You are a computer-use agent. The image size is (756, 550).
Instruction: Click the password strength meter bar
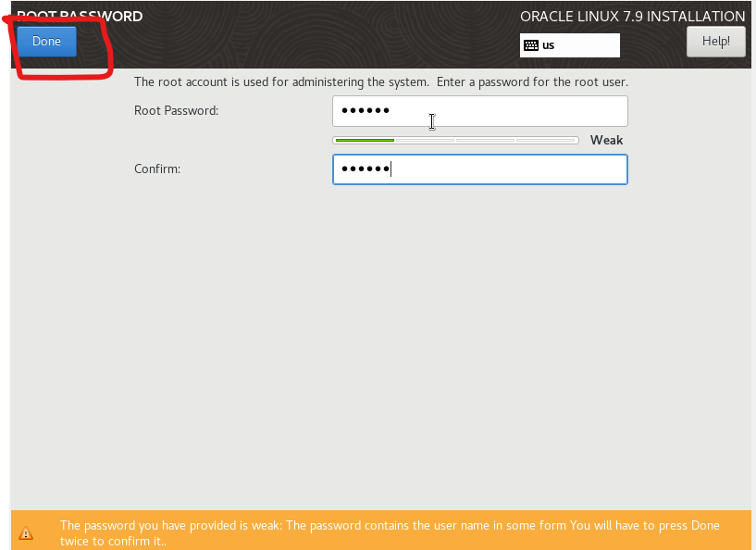tap(455, 141)
